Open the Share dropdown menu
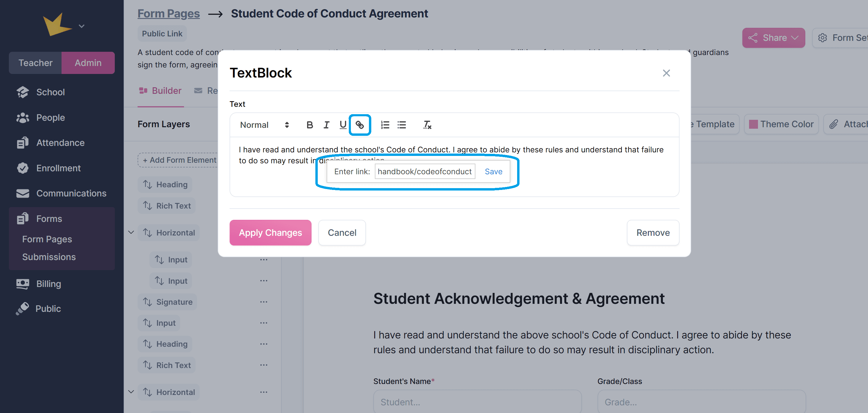868x413 pixels. [773, 38]
